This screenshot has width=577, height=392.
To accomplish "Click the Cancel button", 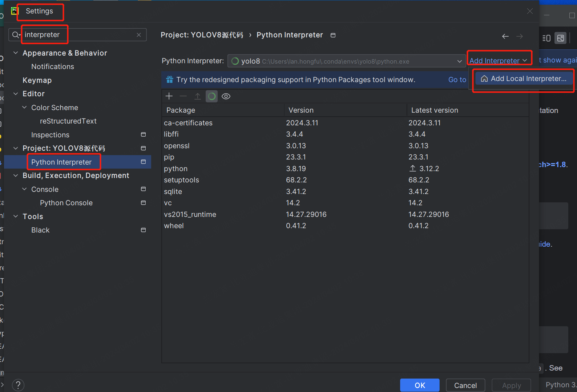I will point(465,385).
